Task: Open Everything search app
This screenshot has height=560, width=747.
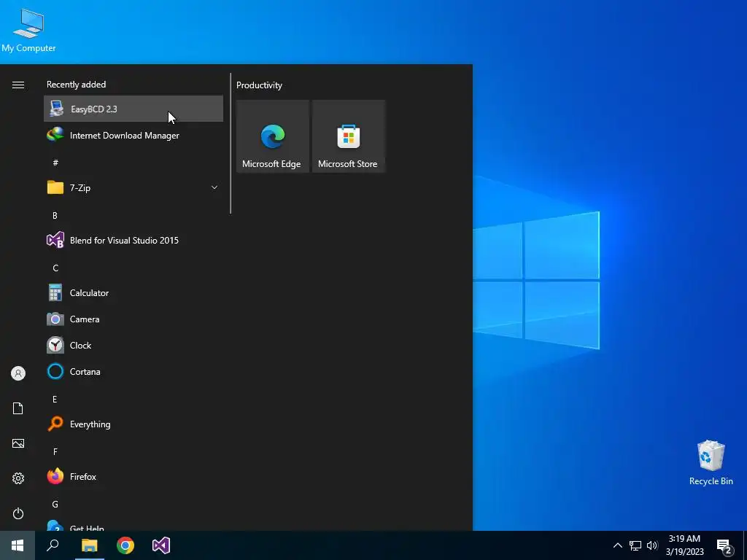Action: pyautogui.click(x=133, y=424)
